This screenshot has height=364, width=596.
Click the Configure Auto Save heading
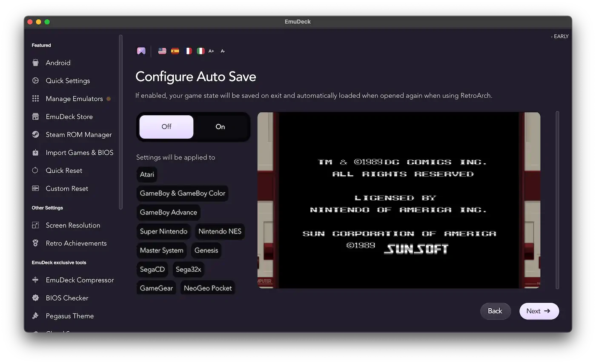coord(196,77)
